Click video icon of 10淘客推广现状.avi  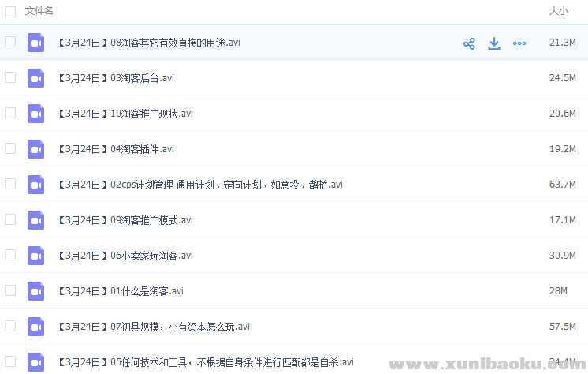(x=35, y=114)
